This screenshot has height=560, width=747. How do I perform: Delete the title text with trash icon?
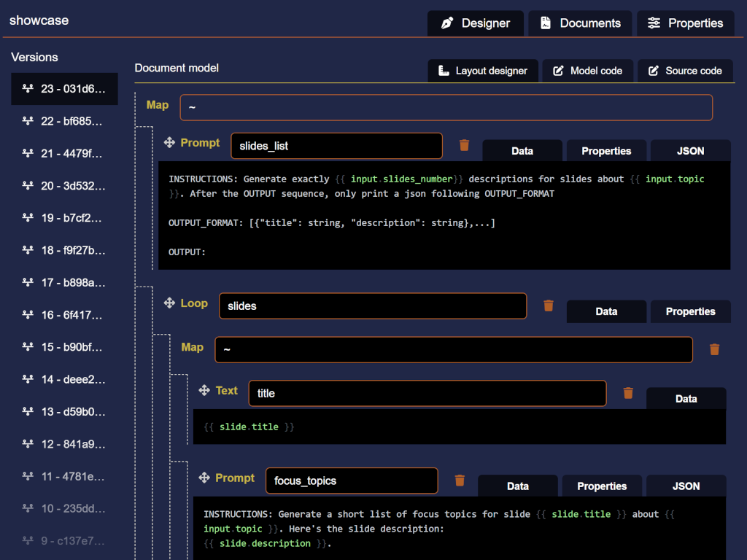[628, 393]
